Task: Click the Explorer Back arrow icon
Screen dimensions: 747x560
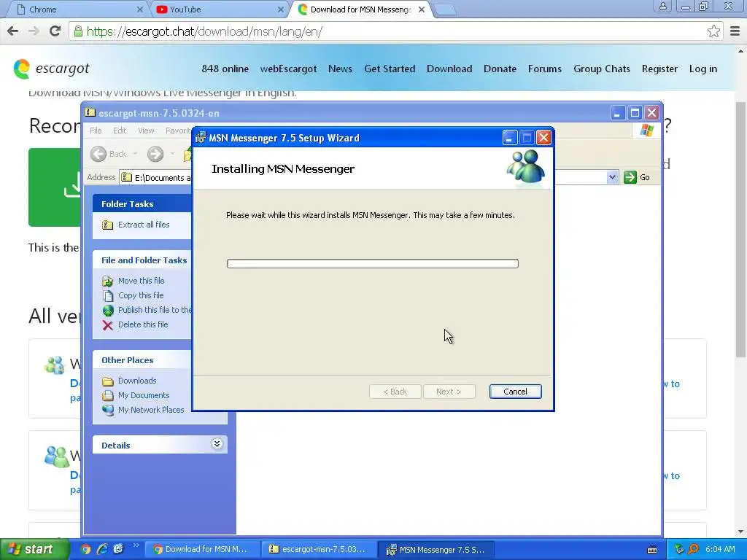Action: coord(98,154)
